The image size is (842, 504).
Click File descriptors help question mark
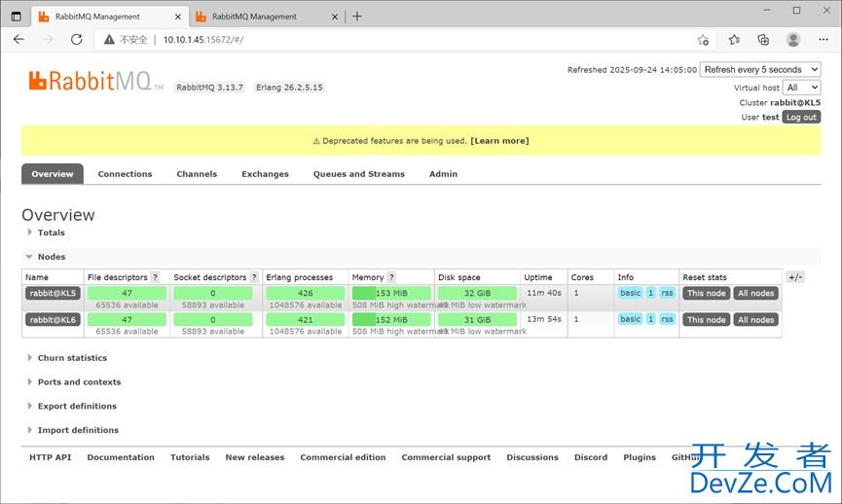coord(155,277)
